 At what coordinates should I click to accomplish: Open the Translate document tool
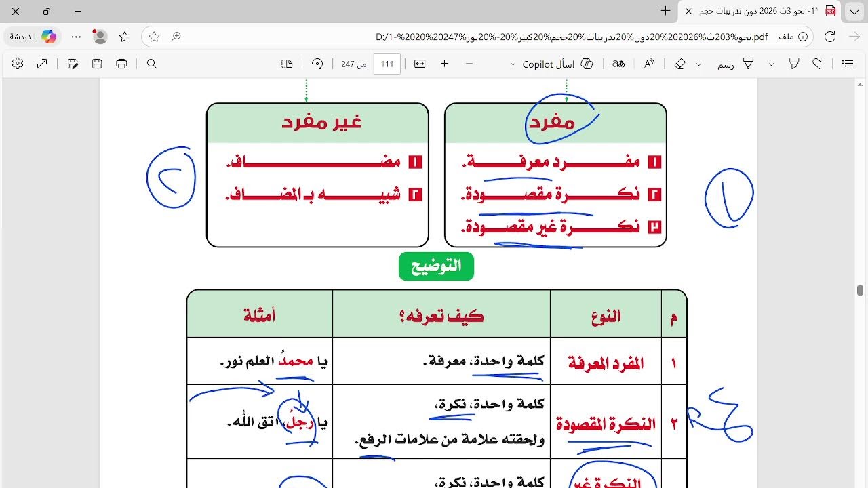coord(618,64)
